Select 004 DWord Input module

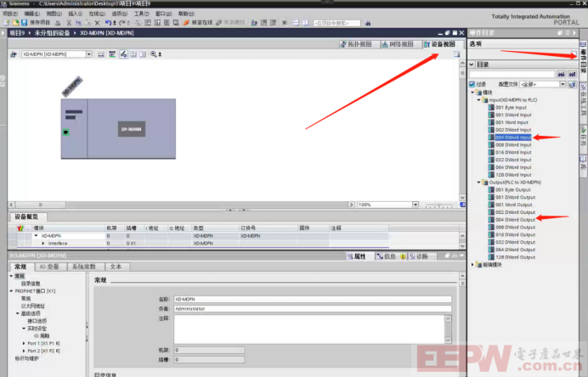pyautogui.click(x=511, y=138)
